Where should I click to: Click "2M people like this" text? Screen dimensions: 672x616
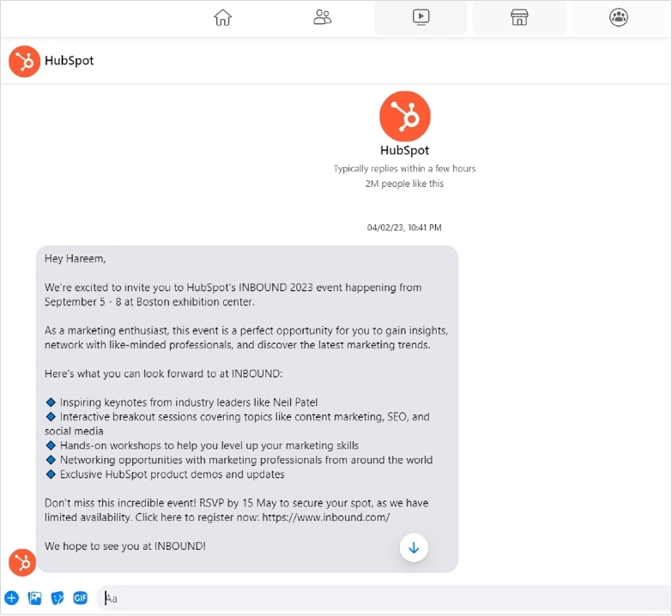pyautogui.click(x=404, y=184)
